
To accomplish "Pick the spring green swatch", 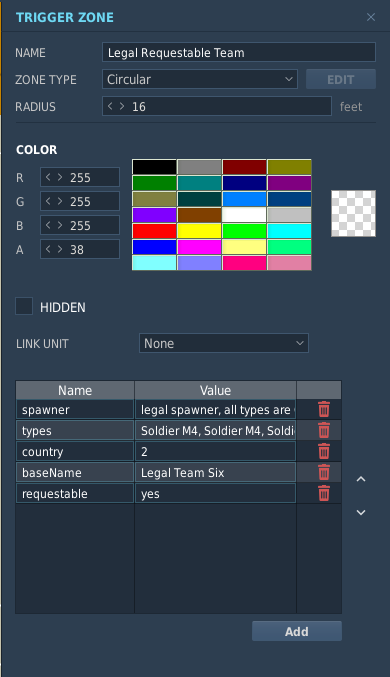I will pyautogui.click(x=289, y=247).
